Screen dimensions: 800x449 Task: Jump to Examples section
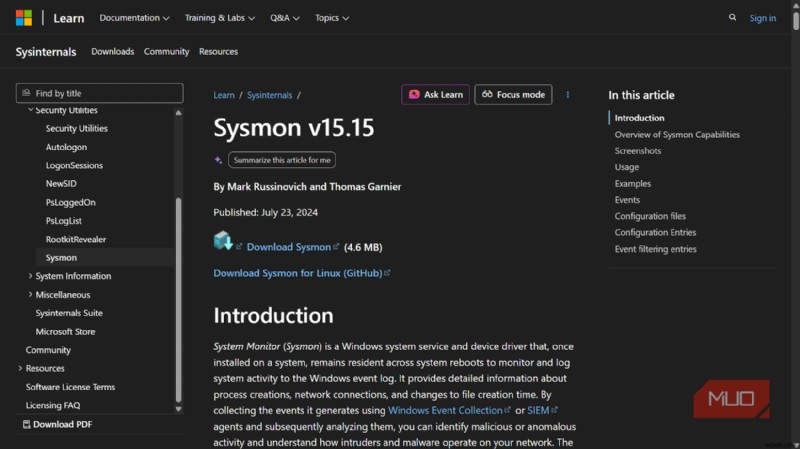coord(633,184)
